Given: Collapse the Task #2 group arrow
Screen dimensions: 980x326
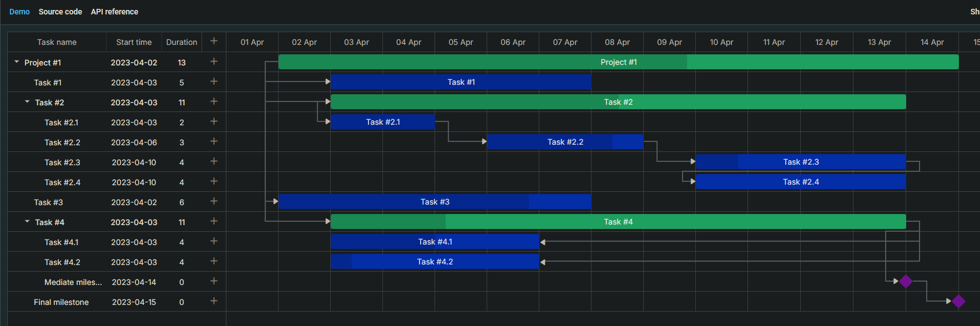Looking at the screenshot, I should click(27, 102).
